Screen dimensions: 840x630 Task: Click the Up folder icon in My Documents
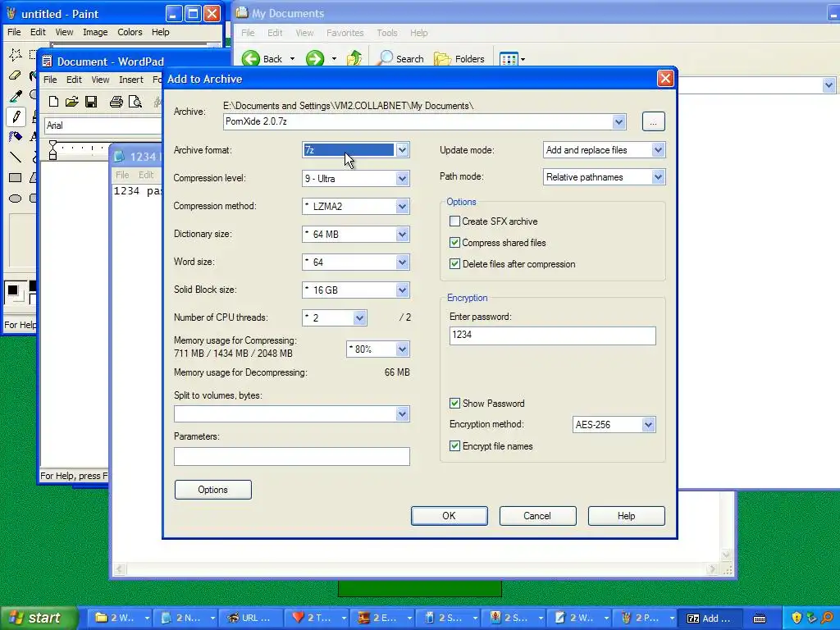(x=354, y=58)
